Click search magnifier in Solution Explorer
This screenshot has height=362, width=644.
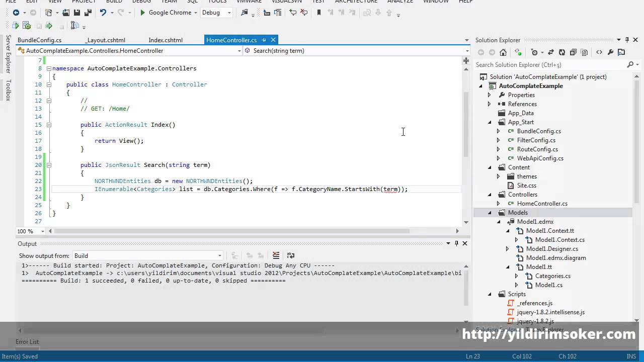click(x=630, y=64)
